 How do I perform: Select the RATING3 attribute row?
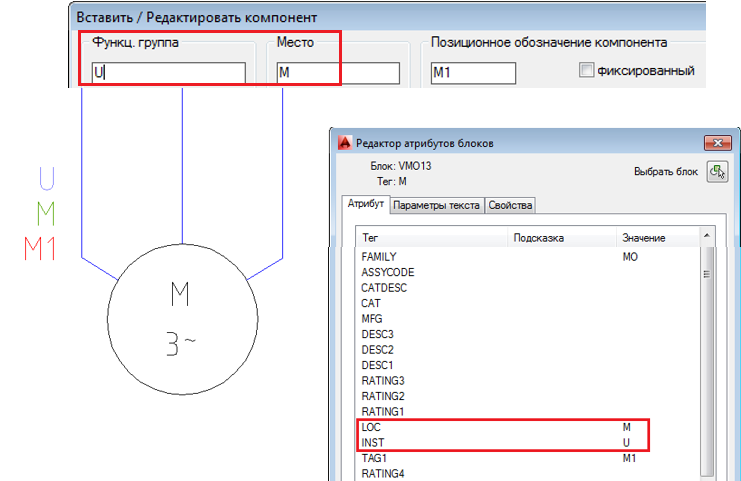527,381
